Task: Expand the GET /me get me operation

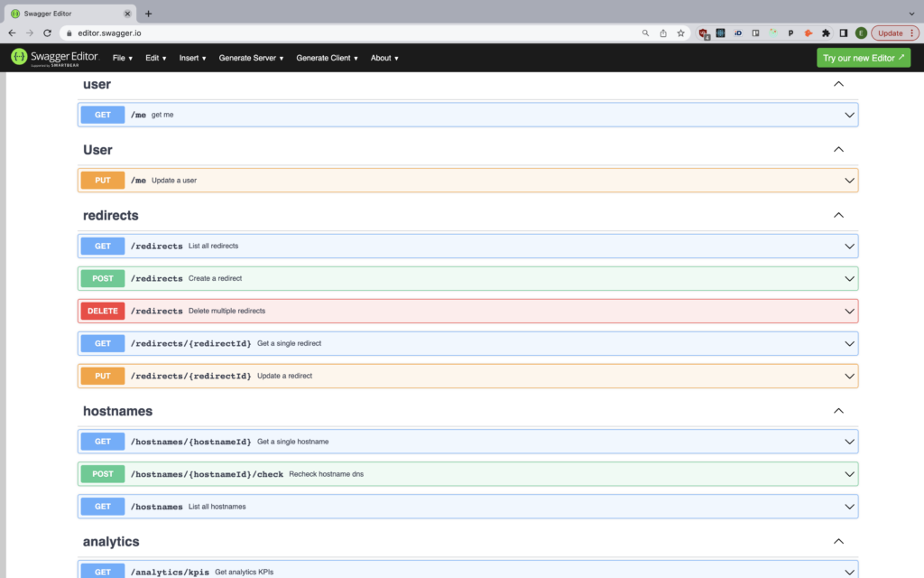Action: [468, 115]
